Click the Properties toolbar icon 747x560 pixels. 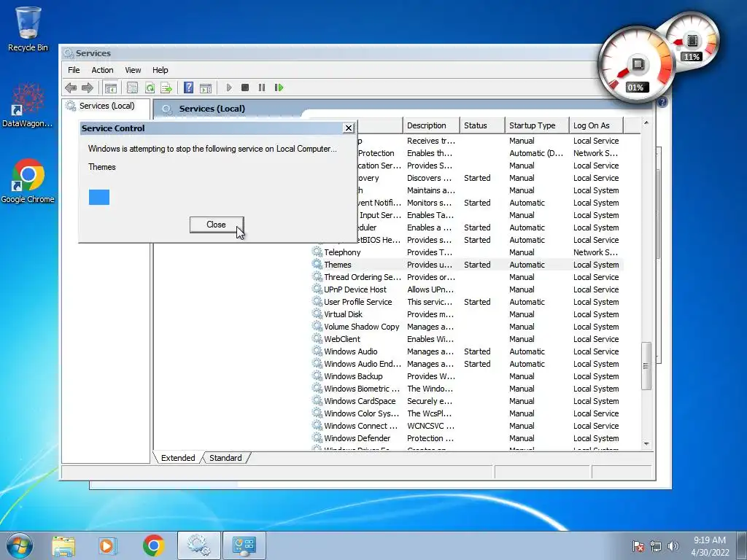click(x=133, y=87)
